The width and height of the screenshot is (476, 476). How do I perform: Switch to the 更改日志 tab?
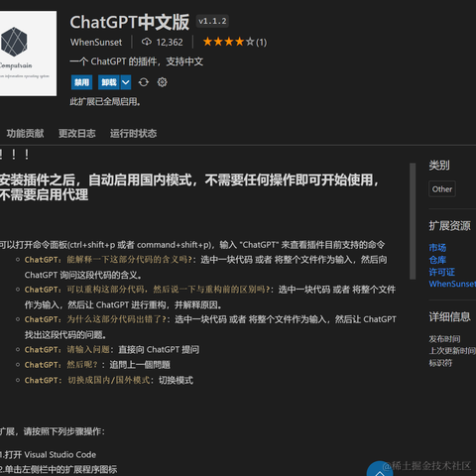(x=77, y=134)
